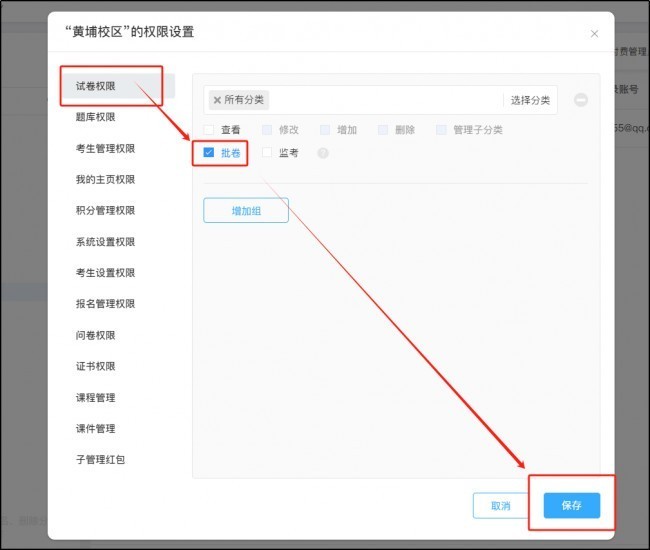Screen dimensions: 650x550
Task: Go to the 我的主页权限 tab
Action: (105, 179)
